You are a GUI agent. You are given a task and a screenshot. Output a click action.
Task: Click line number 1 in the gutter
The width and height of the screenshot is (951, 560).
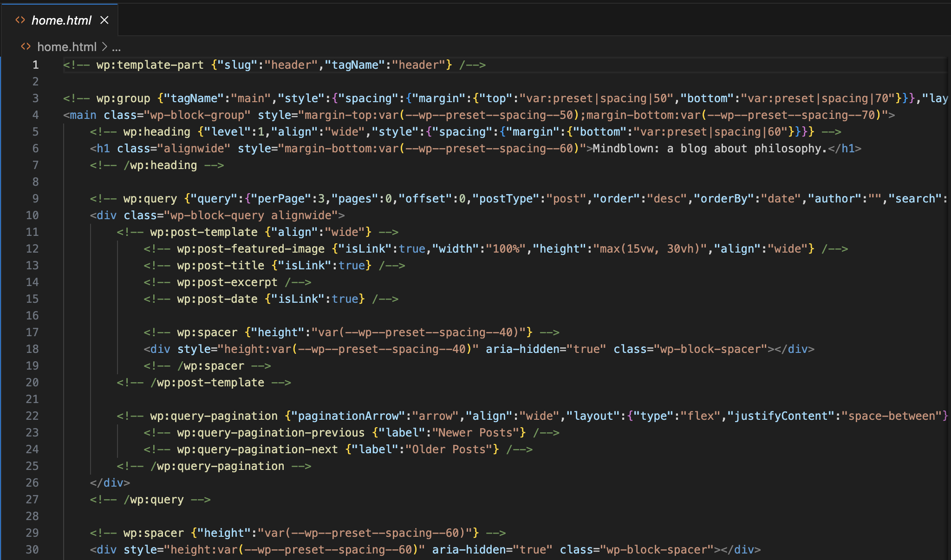tap(35, 65)
